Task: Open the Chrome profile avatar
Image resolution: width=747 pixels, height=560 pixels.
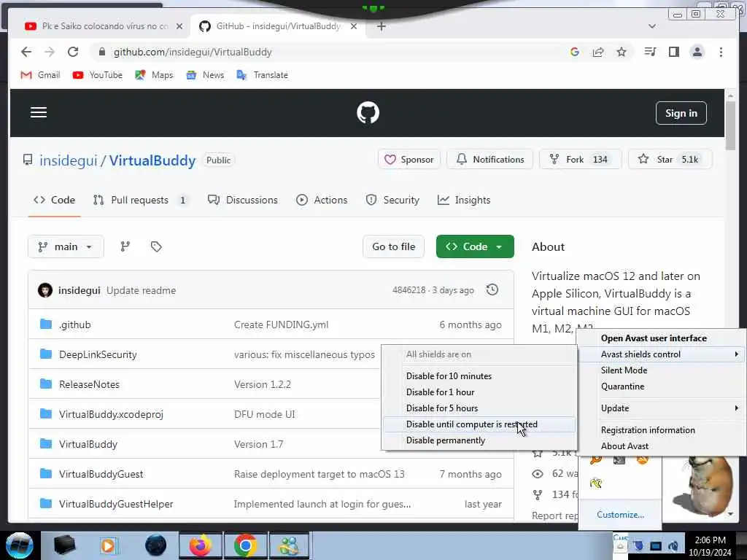Action: (697, 52)
